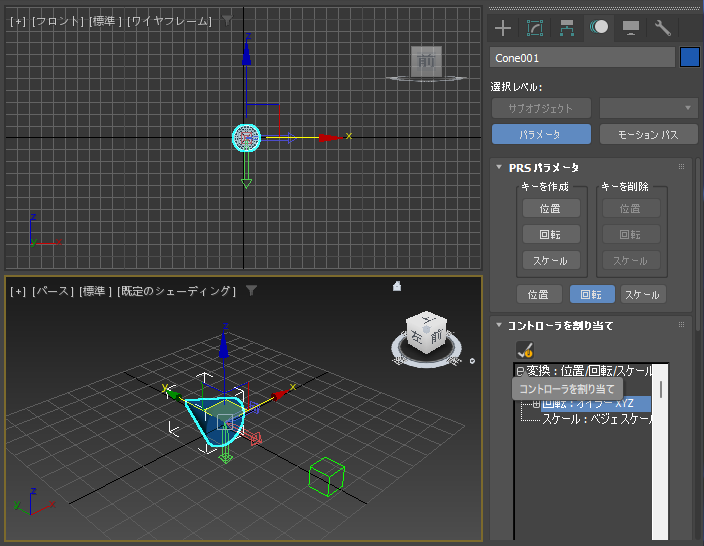The width and height of the screenshot is (704, 546).
Task: Click the red X axis arrow in front viewport
Action: pyautogui.click(x=330, y=137)
